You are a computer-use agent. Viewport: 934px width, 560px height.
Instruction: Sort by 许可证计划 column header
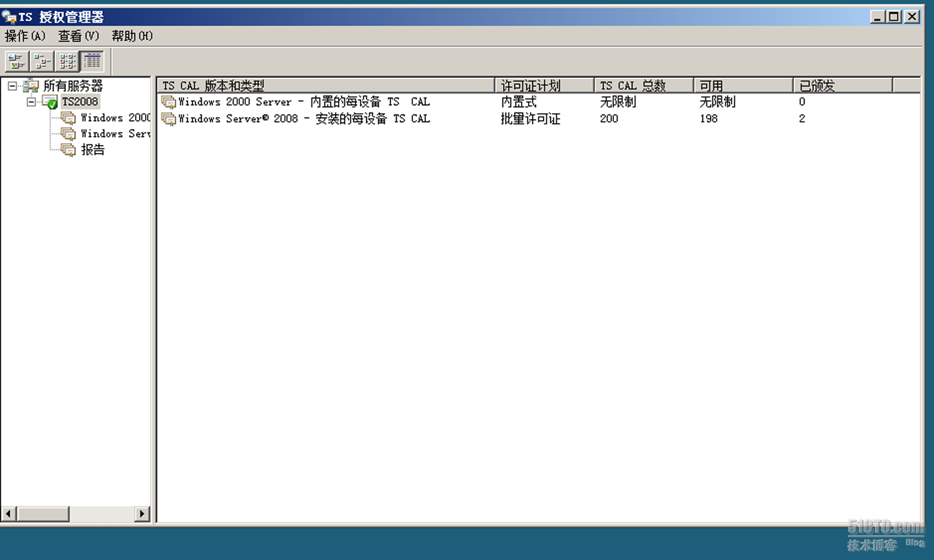[x=545, y=86]
